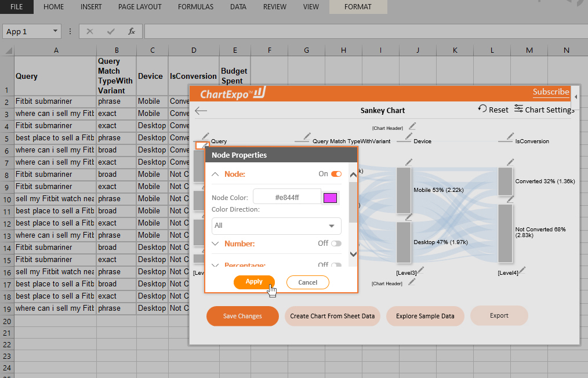
Task: Open the INSERT ribbon tab
Action: (91, 7)
